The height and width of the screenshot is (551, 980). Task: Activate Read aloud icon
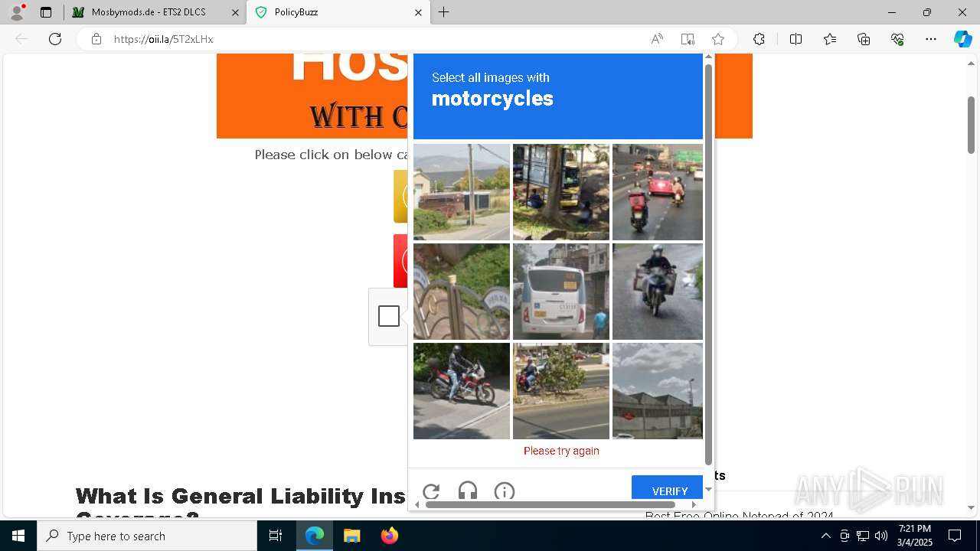point(657,39)
